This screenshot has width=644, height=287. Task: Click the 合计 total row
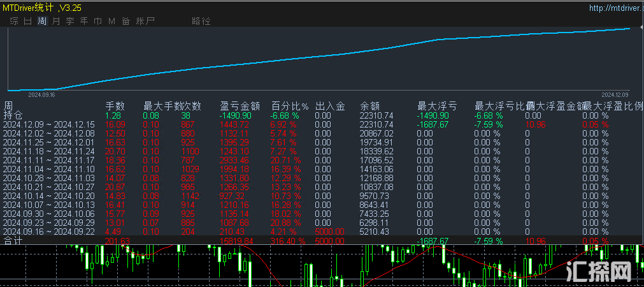(x=13, y=241)
